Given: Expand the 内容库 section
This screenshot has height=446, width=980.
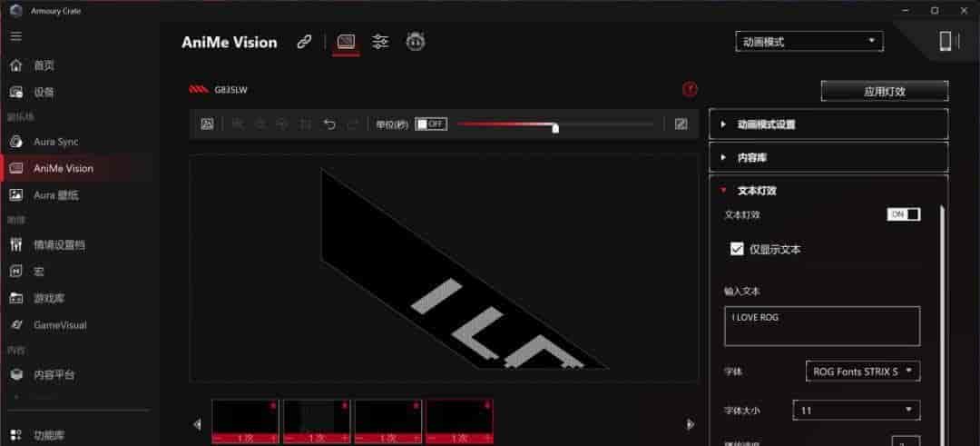Looking at the screenshot, I should coord(828,158).
